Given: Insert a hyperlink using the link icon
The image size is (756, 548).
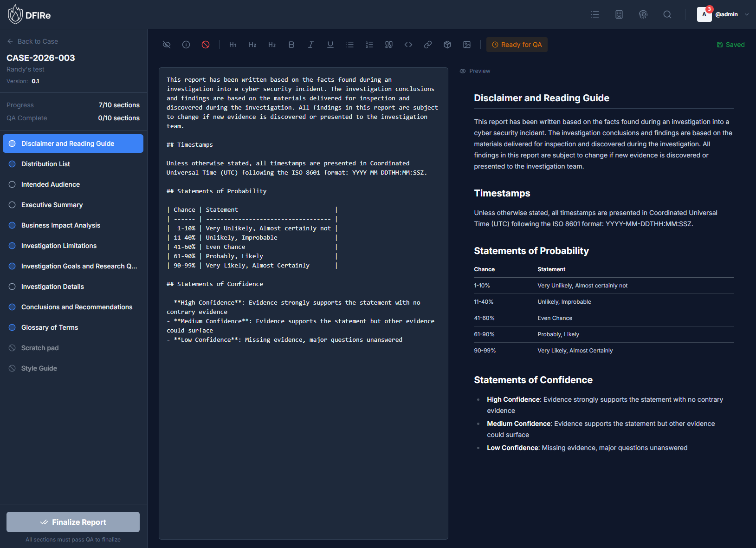Looking at the screenshot, I should pos(427,45).
